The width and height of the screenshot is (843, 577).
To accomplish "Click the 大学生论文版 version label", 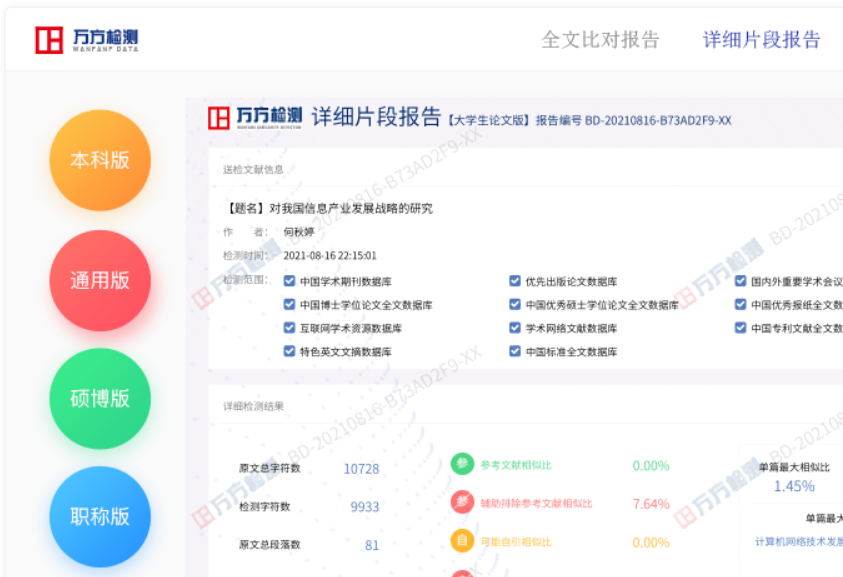I will (489, 120).
